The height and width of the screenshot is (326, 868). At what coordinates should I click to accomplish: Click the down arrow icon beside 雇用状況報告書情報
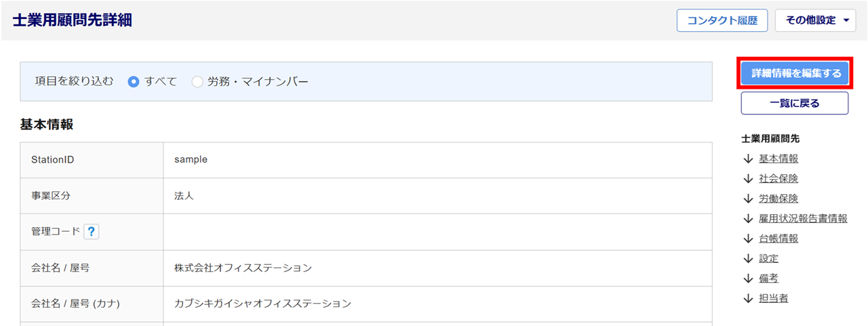tap(748, 218)
